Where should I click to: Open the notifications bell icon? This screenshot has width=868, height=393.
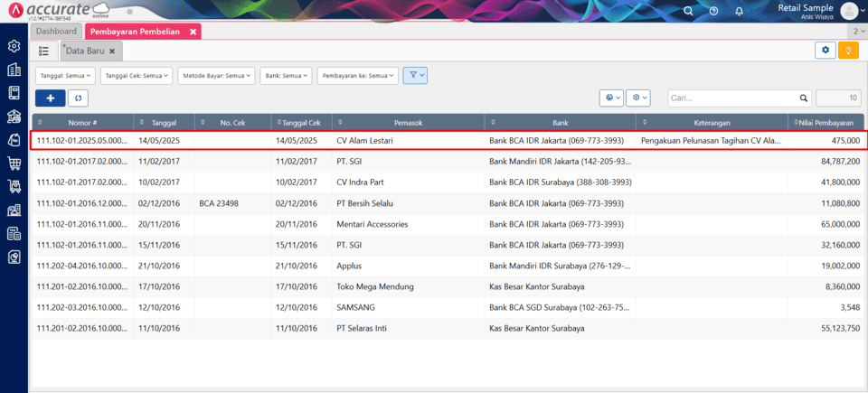739,11
